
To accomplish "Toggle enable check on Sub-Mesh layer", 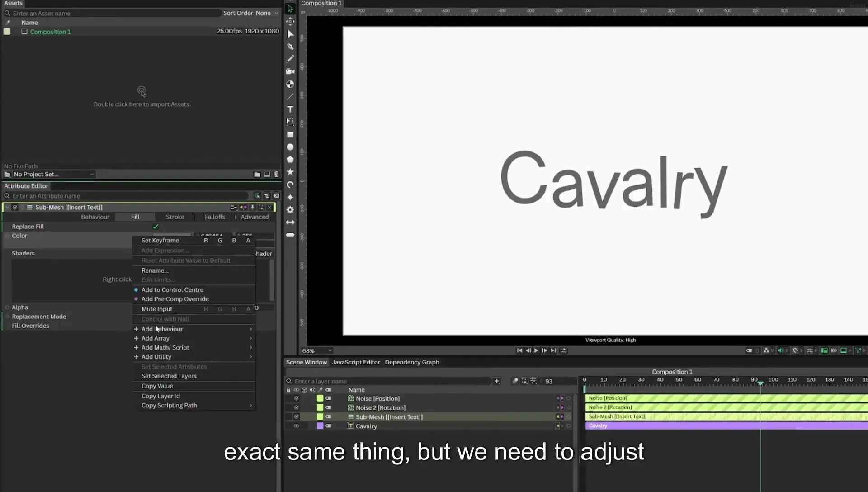I will point(297,417).
